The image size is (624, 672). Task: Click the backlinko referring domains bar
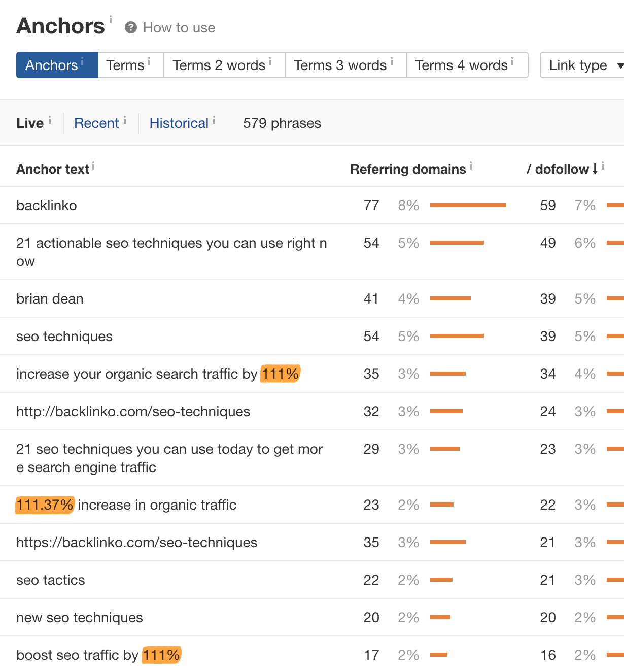click(468, 205)
